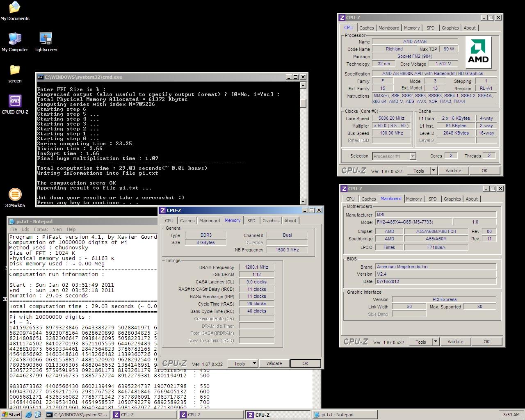Click the pi.txt Notepad title bar icon
The width and height of the screenshot is (525, 420).
point(12,221)
